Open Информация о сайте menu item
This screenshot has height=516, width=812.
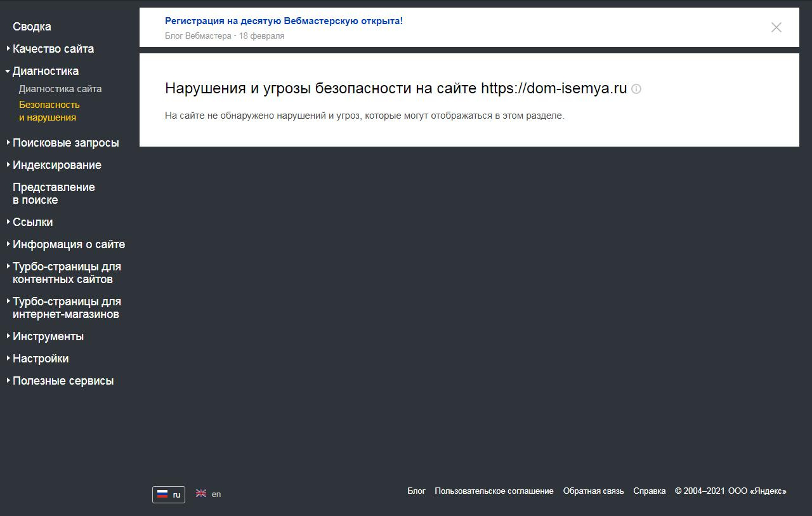pyautogui.click(x=69, y=244)
